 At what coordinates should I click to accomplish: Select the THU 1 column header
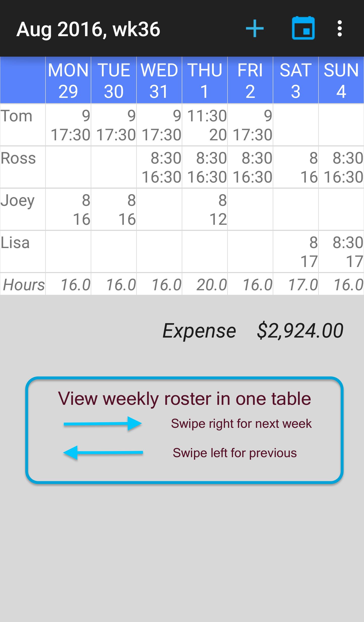point(205,80)
